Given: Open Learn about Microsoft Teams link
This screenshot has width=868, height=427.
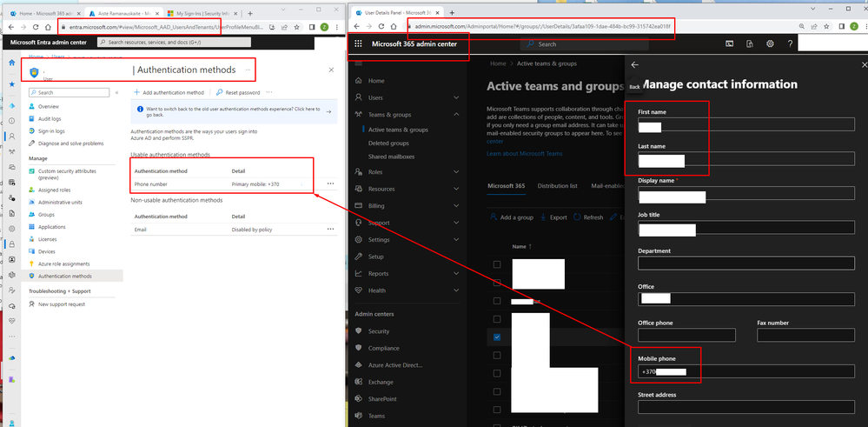Looking at the screenshot, I should coord(524,153).
